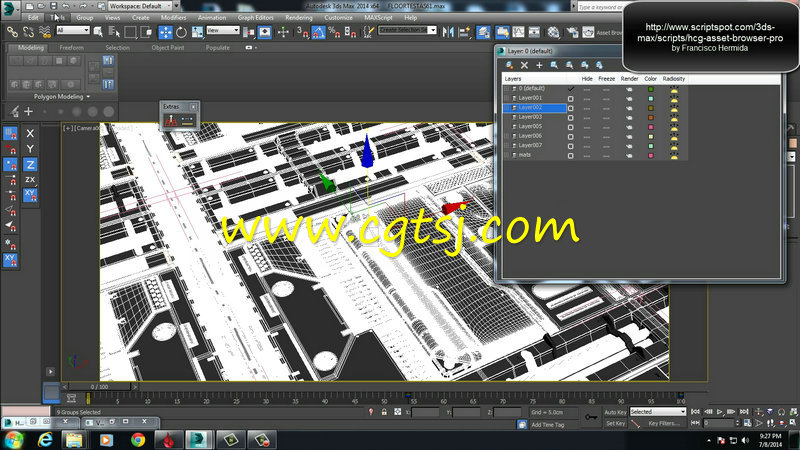Open the ribbon display options arrow beside Populate

(255, 47)
